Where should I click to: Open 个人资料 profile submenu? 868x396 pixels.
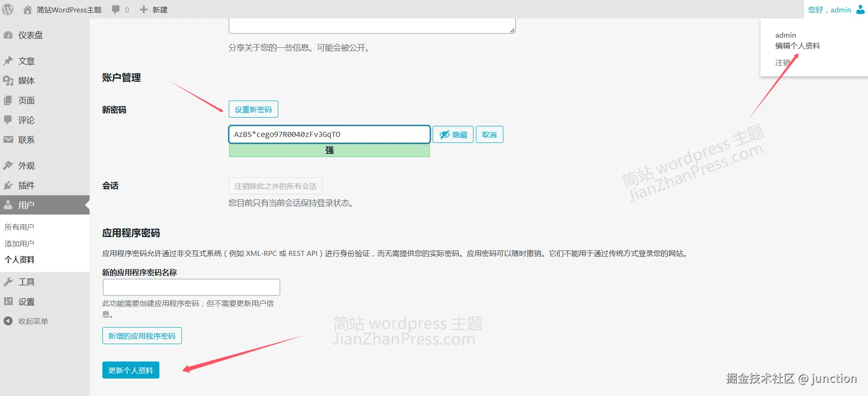click(x=19, y=260)
